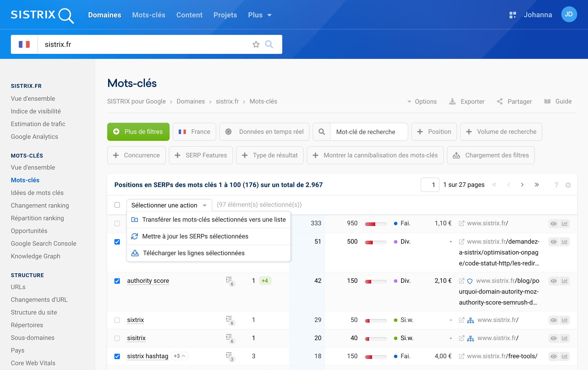Add a SERP Features filter
The height and width of the screenshot is (370, 588).
click(201, 155)
